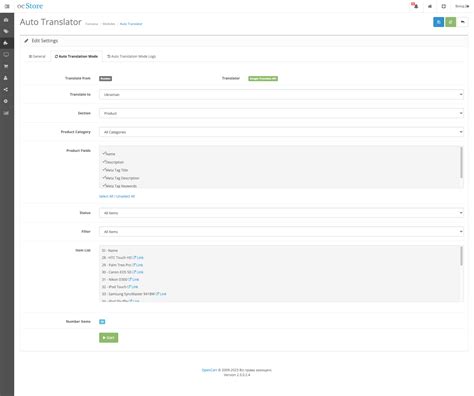Toggle the Meta Tag Title checkbox
The image size is (474, 396).
[x=104, y=170]
